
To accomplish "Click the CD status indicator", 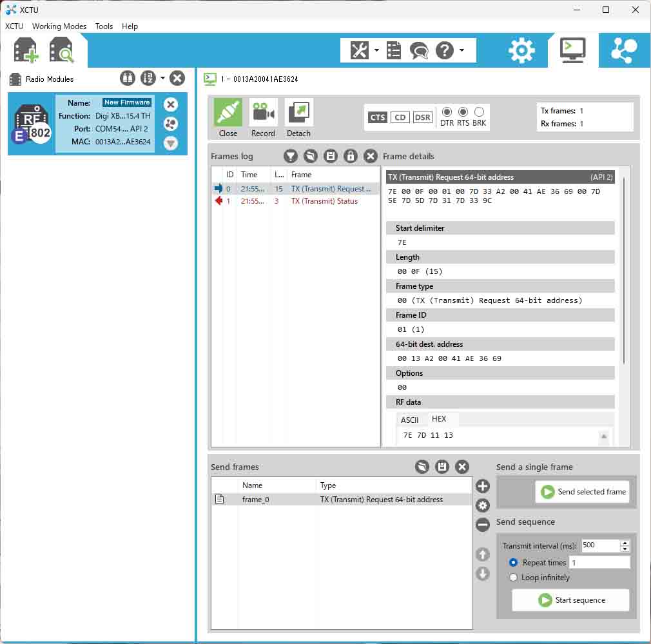I will [x=400, y=117].
